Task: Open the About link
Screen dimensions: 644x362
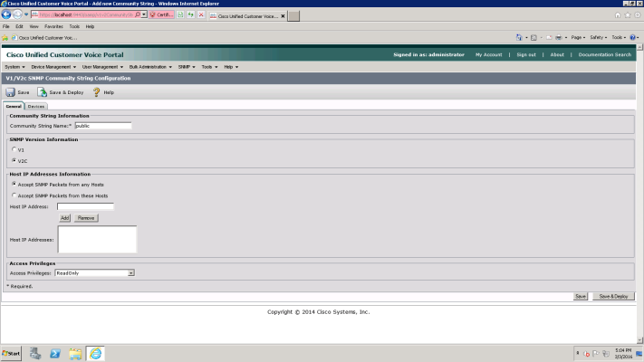Action: pyautogui.click(x=557, y=54)
